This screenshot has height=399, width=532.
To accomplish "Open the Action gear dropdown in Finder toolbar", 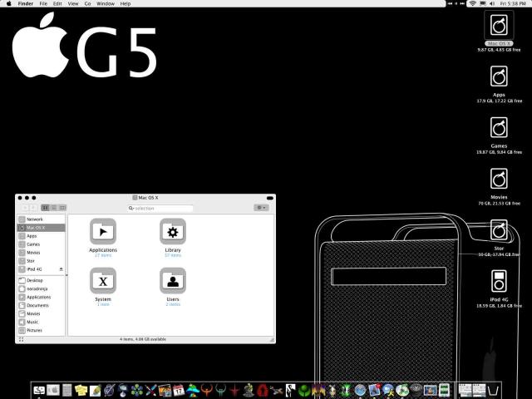I will pos(261,208).
